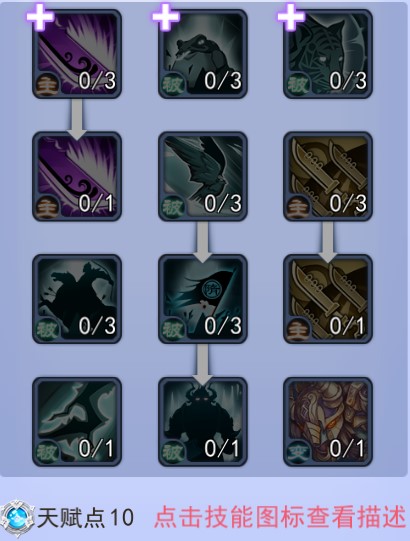Viewport: 410px width, 541px height.
Task: Open the horned demon silhouette skill
Action: pos(203,422)
